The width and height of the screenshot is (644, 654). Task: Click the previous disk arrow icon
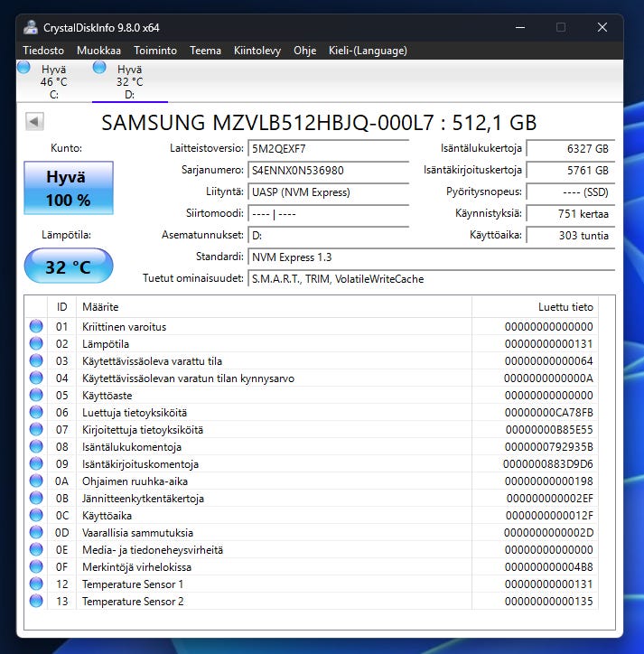(34, 122)
